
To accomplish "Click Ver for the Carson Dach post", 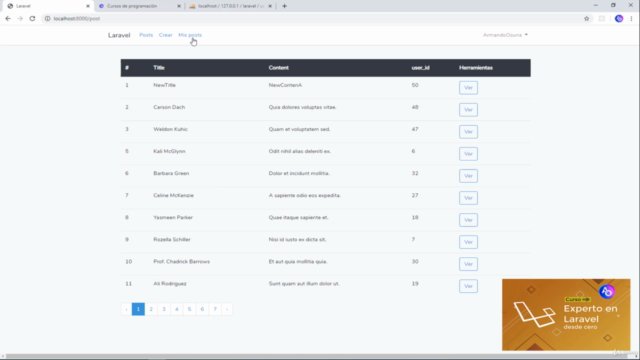I will coord(468,110).
